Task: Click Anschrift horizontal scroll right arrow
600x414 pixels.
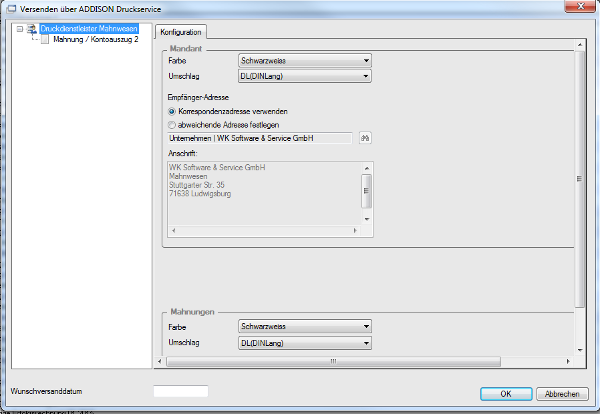Action: pos(355,231)
